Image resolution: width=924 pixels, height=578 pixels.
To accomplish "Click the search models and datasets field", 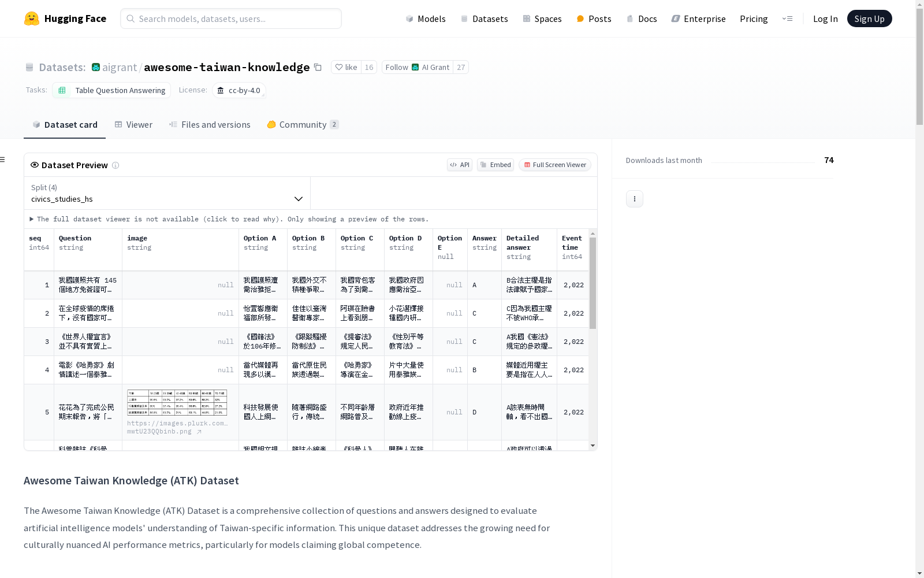I will click(x=231, y=18).
